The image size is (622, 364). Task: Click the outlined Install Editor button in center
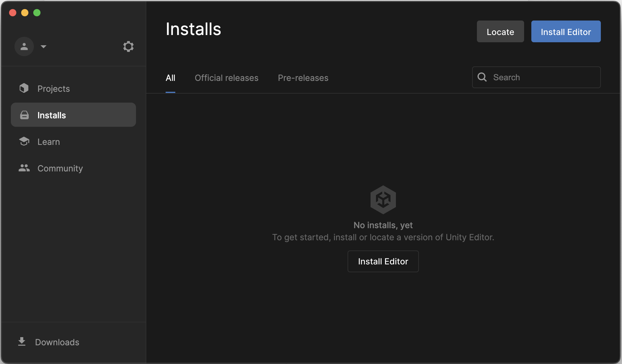point(383,261)
